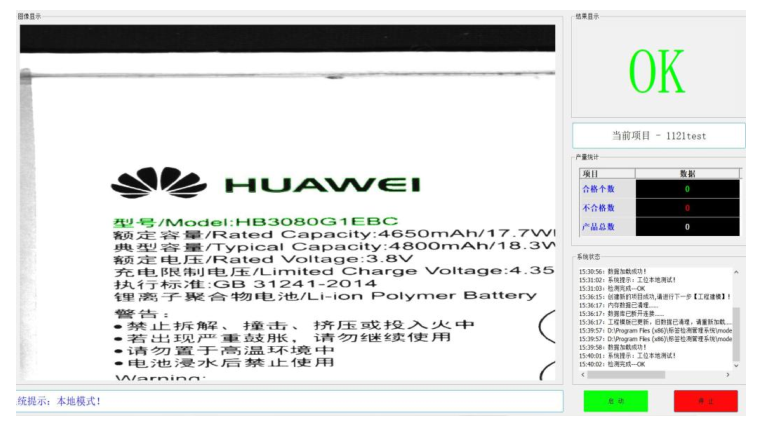Screen dimensions: 758x429
Task: Click the log horizontal scrollbar thumb
Action: click(x=627, y=375)
